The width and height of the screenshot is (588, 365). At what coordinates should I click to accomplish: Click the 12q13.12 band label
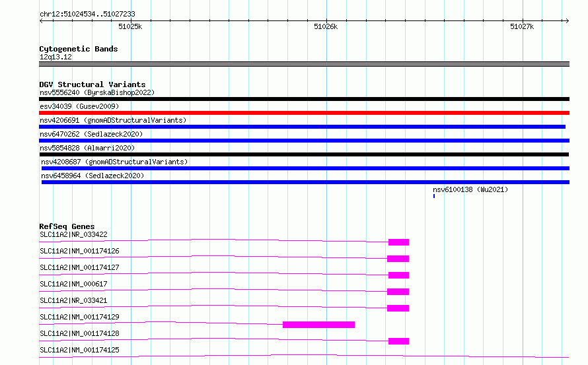(x=55, y=57)
